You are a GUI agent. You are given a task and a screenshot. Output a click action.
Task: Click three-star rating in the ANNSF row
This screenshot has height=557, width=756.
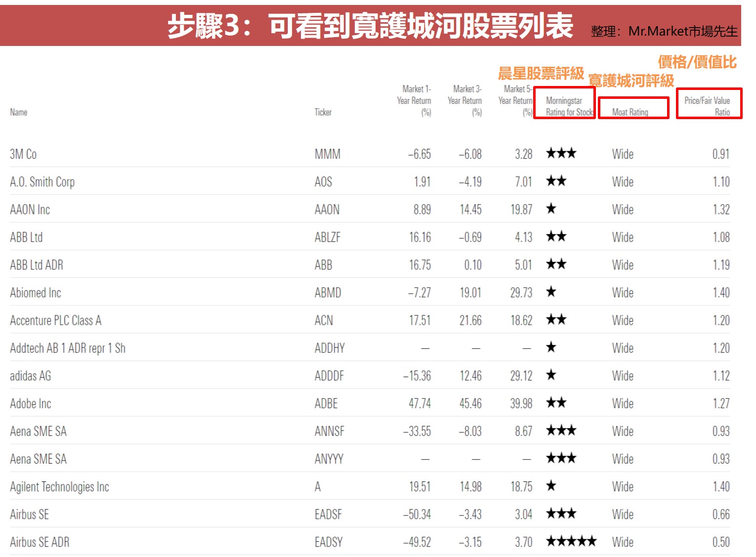(x=561, y=430)
